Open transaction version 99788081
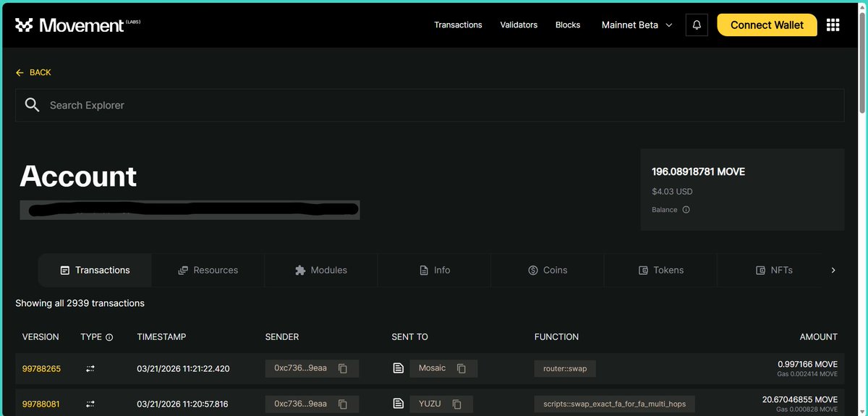This screenshot has width=868, height=416. pyautogui.click(x=41, y=404)
